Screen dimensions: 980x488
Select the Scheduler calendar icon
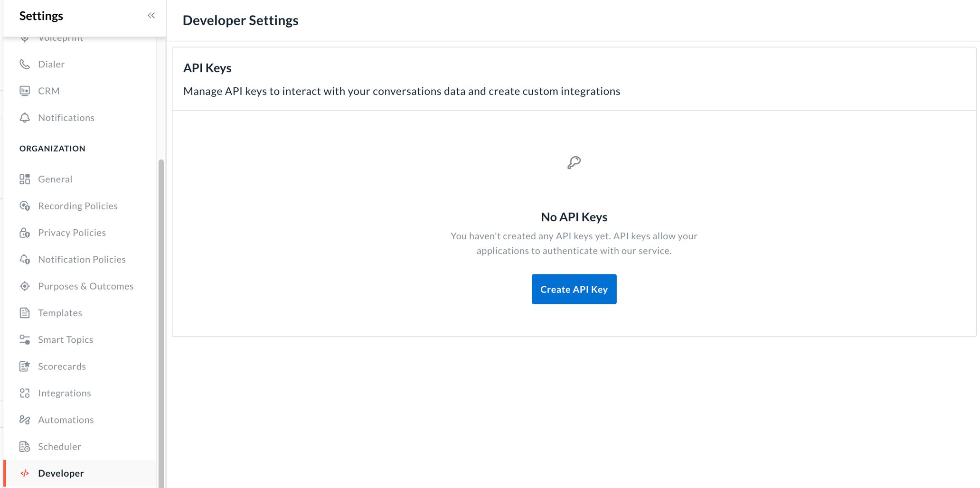(x=25, y=446)
